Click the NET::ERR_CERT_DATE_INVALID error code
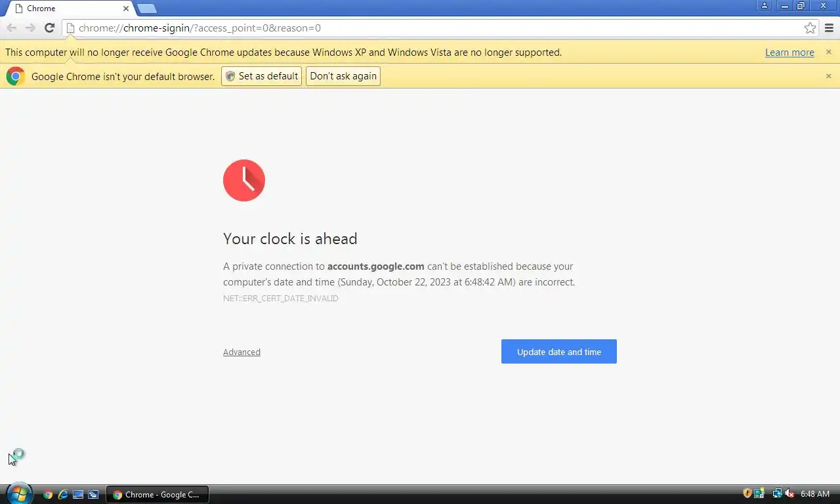Screen dimensions: 840x504 (281, 299)
